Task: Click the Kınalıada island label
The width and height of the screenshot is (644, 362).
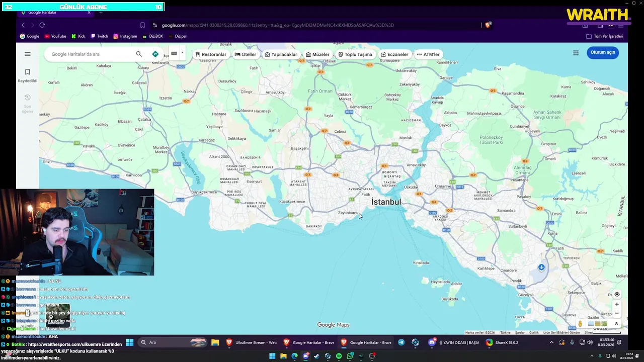Action: tap(421, 262)
